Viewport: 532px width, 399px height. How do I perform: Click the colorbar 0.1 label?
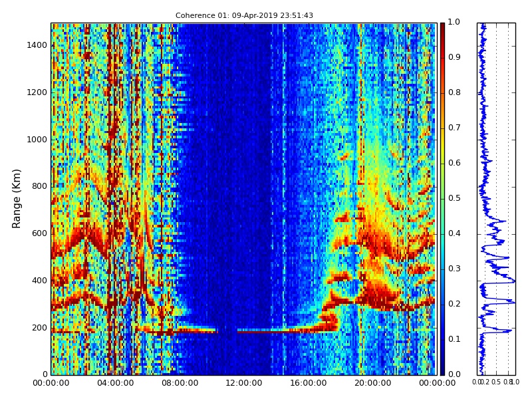coord(454,339)
